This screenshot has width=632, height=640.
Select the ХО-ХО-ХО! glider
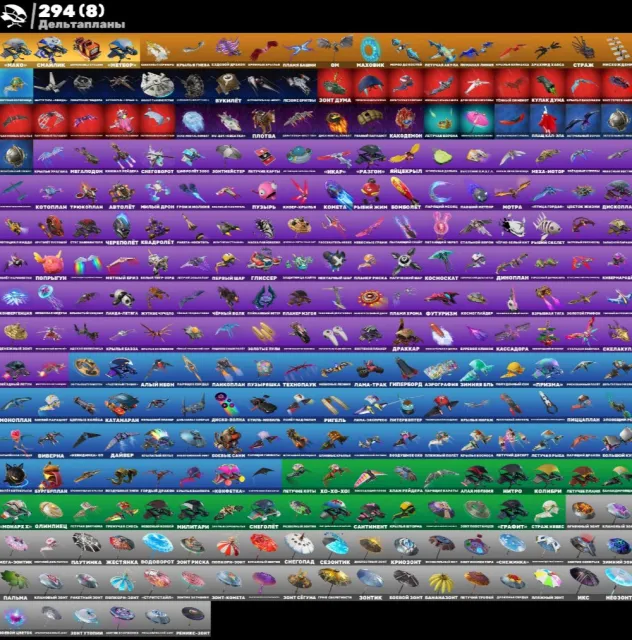pos(335,477)
